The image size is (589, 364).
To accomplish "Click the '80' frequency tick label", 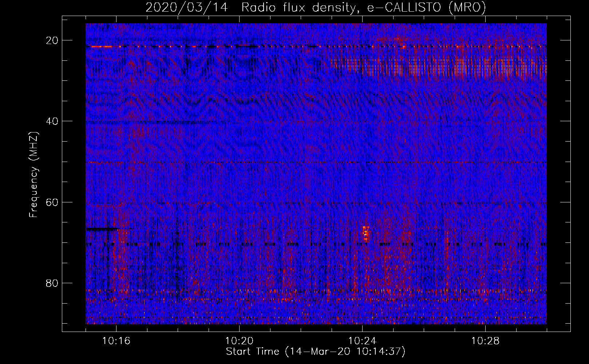I will (x=52, y=283).
